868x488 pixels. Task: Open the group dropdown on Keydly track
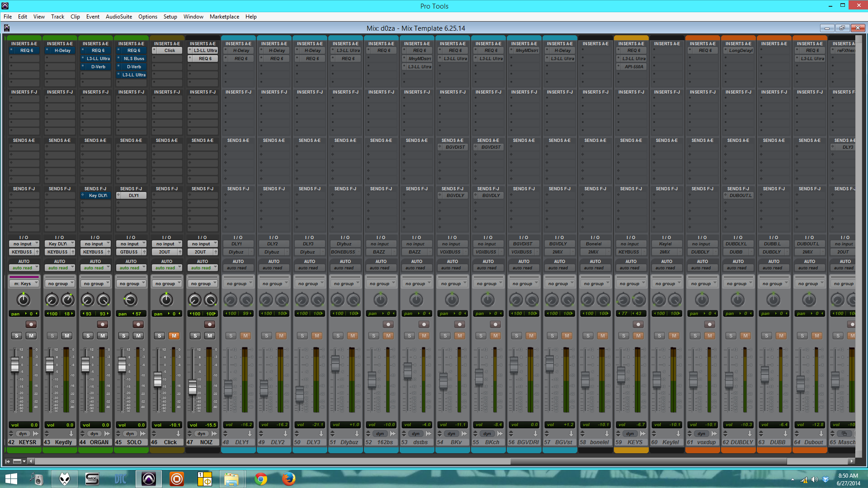click(x=59, y=284)
